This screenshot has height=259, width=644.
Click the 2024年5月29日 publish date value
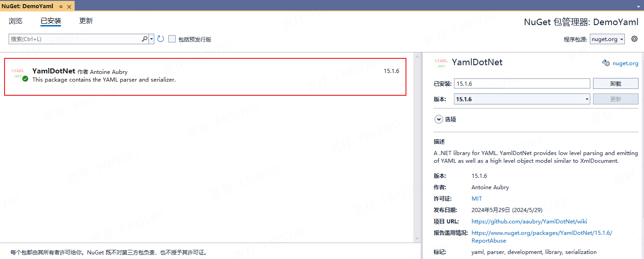click(x=507, y=210)
